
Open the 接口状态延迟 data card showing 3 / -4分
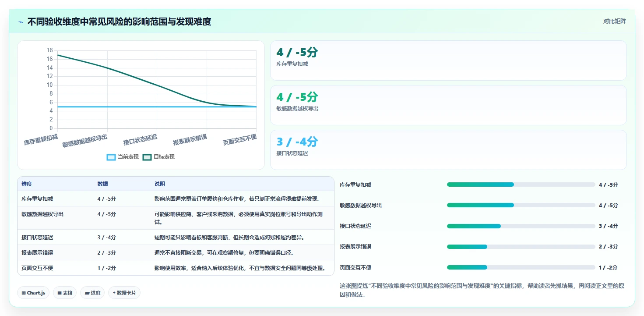pyautogui.click(x=448, y=150)
